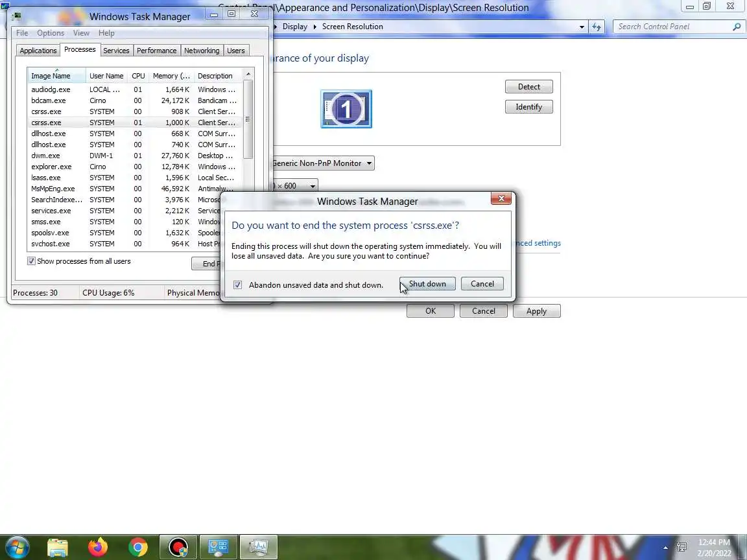Switch to the Performance tab
This screenshot has width=747, height=560.
click(x=157, y=51)
